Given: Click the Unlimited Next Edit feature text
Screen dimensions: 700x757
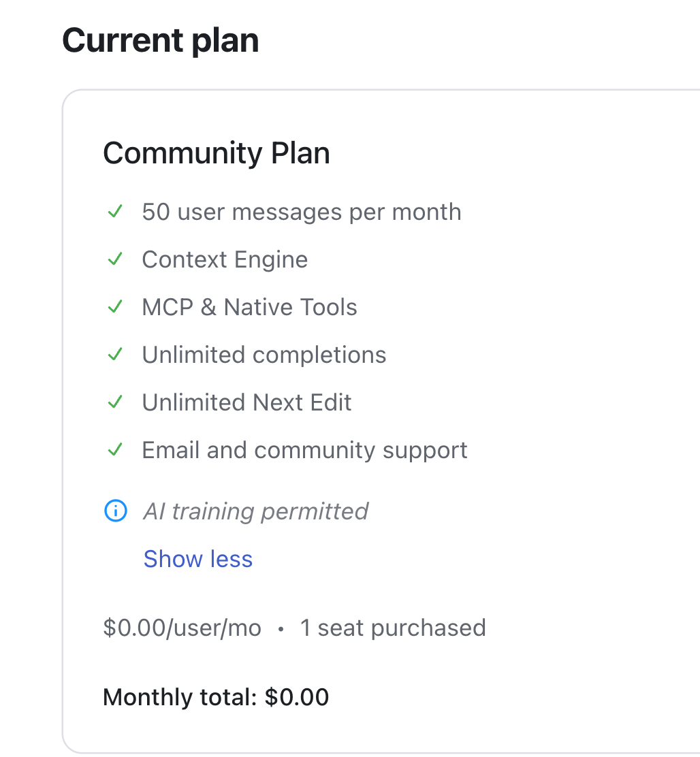Looking at the screenshot, I should [246, 402].
